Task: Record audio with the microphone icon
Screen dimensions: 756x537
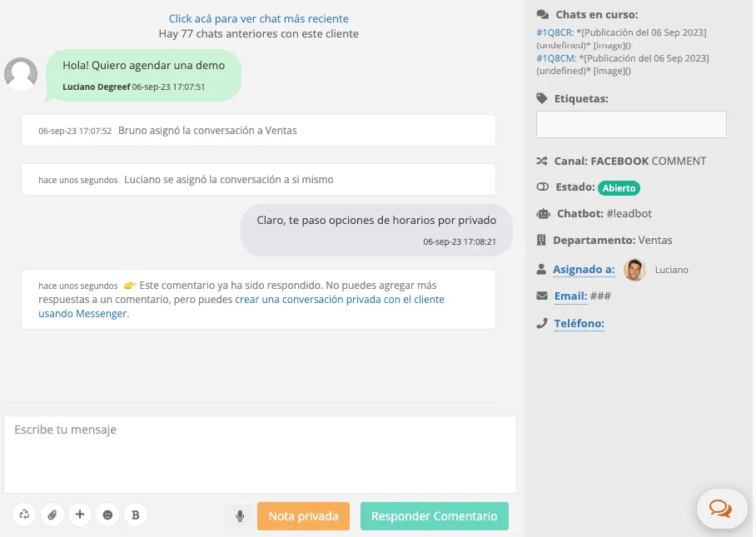Action: (x=240, y=516)
